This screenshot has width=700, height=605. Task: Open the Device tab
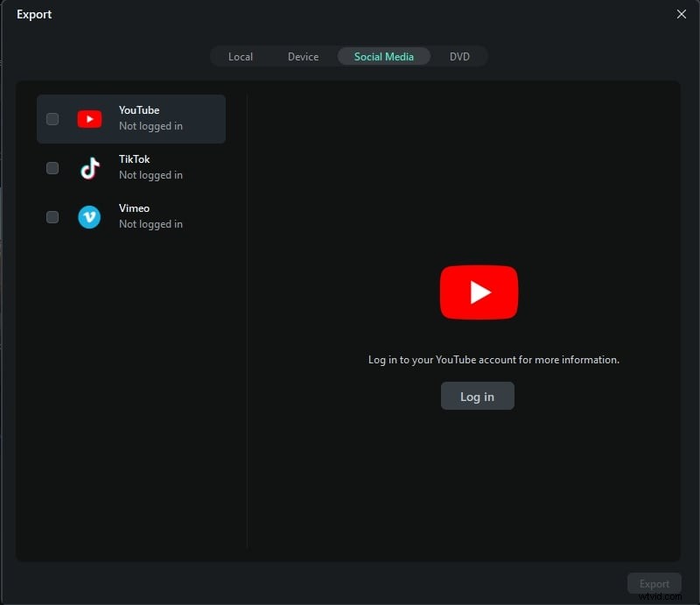pos(303,56)
